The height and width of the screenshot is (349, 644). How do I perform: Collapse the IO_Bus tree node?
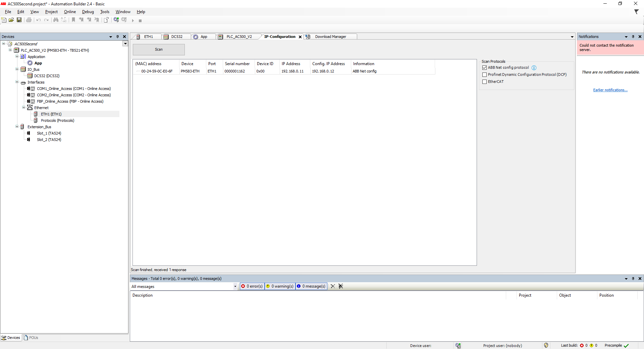(x=17, y=69)
